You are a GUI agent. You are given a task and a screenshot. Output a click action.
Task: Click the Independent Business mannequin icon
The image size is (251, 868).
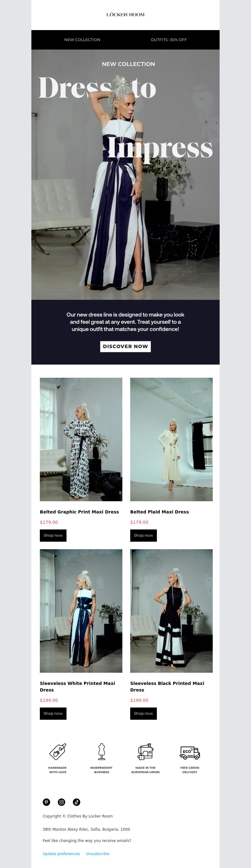click(x=102, y=751)
